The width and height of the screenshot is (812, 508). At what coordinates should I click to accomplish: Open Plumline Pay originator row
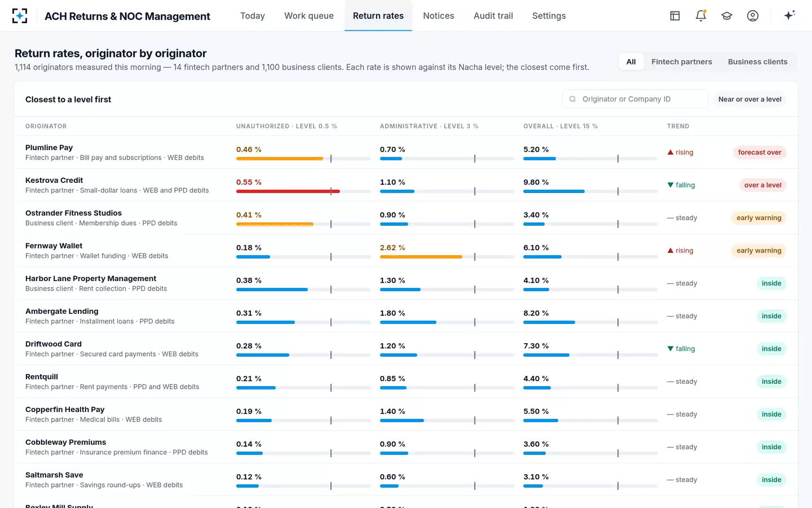(x=406, y=152)
